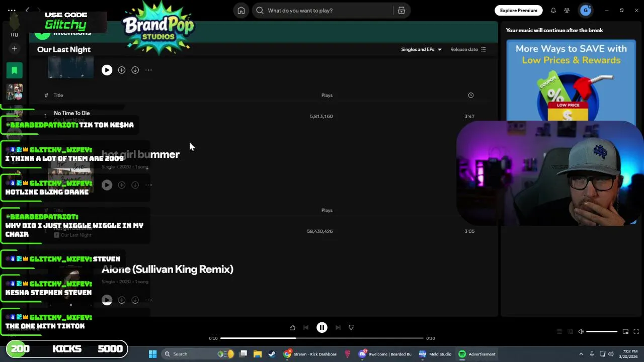Open the taskbar clock showing 7:02 PM
The width and height of the screenshot is (644, 362).
(629, 354)
